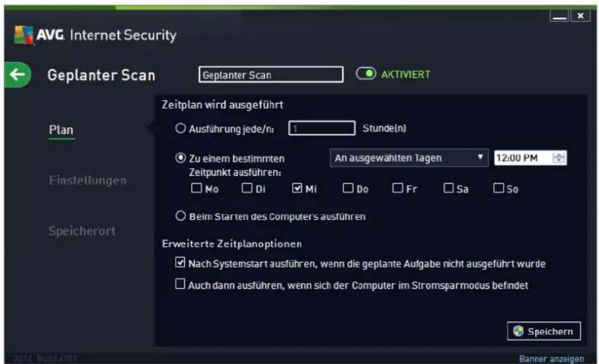Click the shield icon on Speichern button
599x364 pixels.
[519, 331]
